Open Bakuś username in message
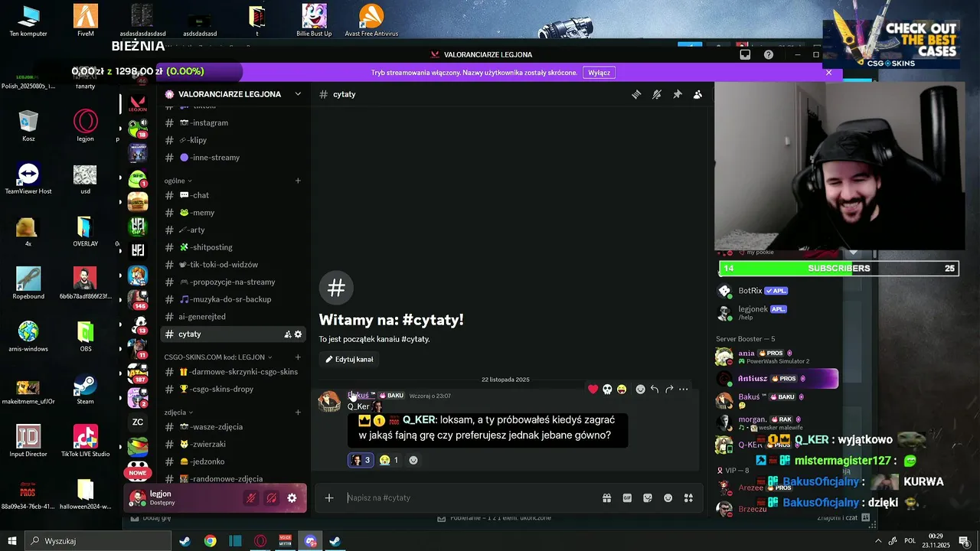Image resolution: width=980 pixels, height=551 pixels. coord(361,396)
